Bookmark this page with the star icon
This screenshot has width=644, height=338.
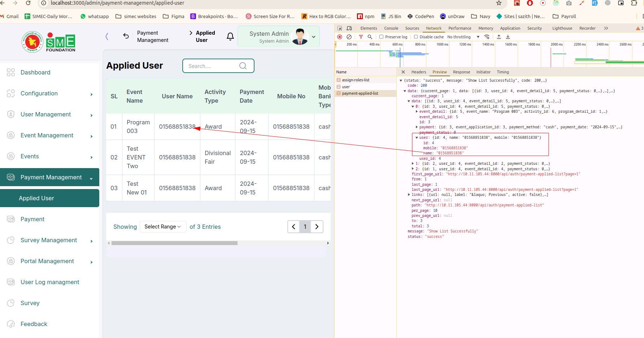coord(499,3)
